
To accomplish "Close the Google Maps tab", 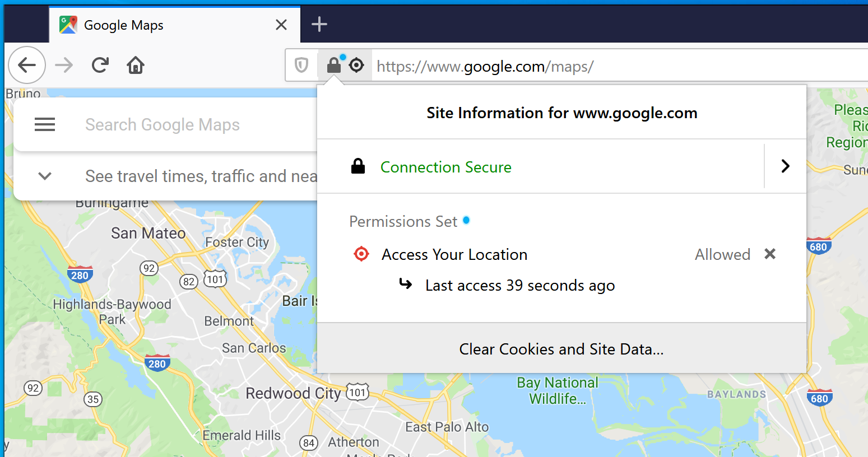I will 281,25.
